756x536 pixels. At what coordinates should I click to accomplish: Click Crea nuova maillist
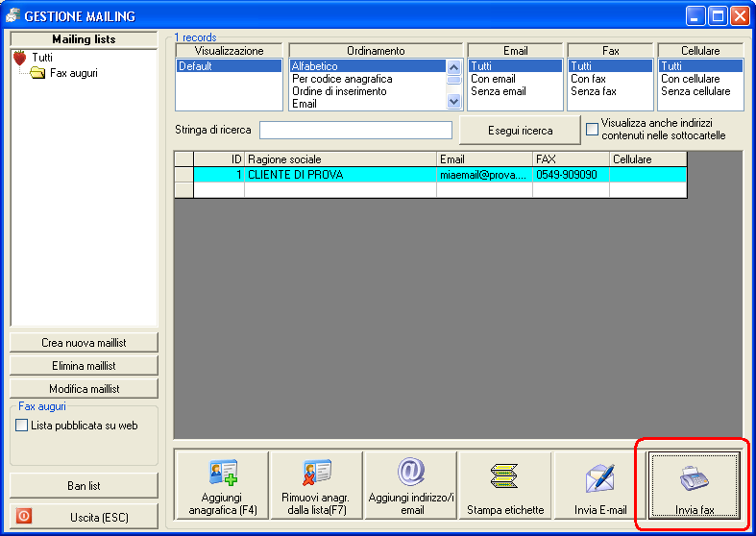[84, 343]
